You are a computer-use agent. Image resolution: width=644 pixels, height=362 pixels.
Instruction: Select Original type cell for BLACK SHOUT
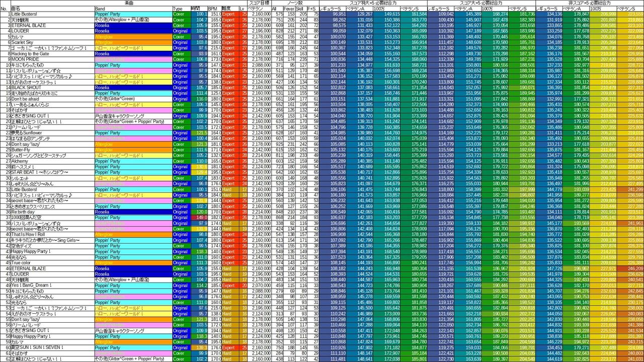(181, 87)
